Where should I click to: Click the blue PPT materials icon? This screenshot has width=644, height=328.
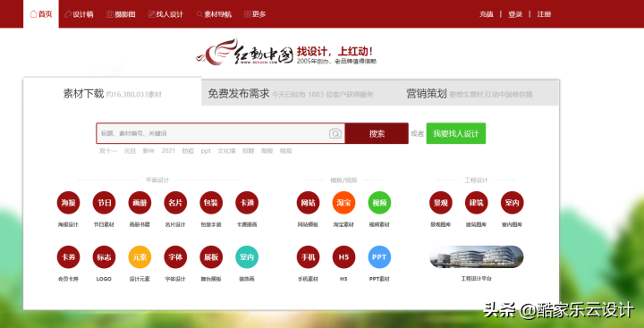[x=379, y=257]
